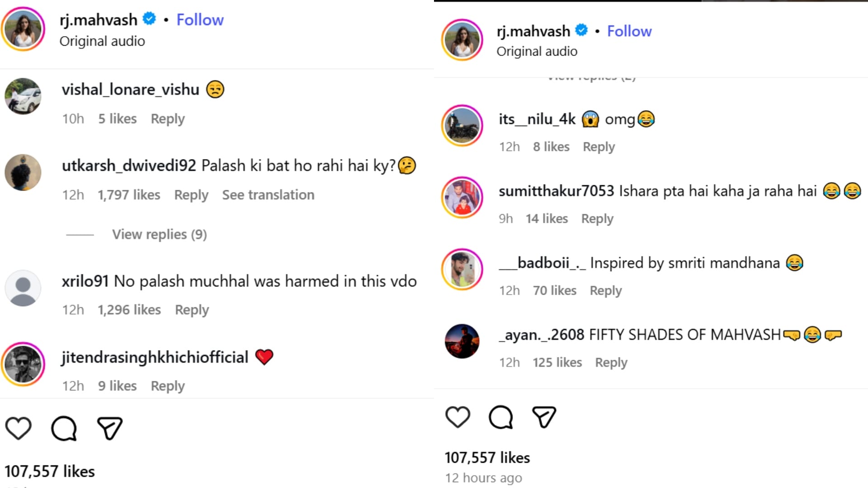Open comment icon in the left panel
Screen dimensions: 868x488
(64, 428)
